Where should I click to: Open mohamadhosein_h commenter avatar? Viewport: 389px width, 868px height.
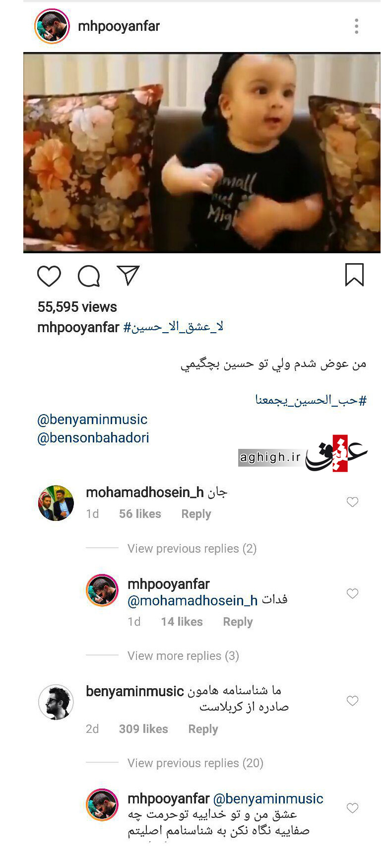[x=56, y=503]
